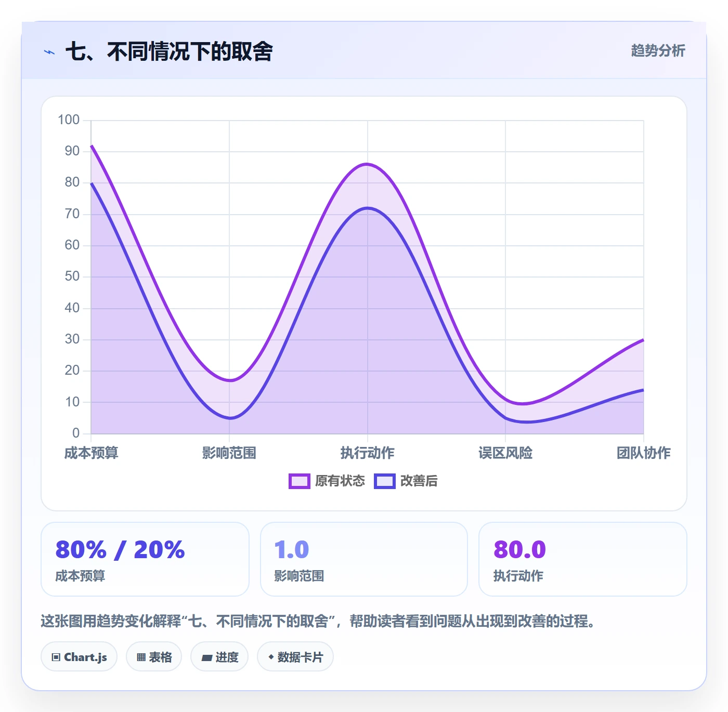Screen dimensions: 728x712
Task: Click the 原有状态 legend label
Action: [x=340, y=481]
